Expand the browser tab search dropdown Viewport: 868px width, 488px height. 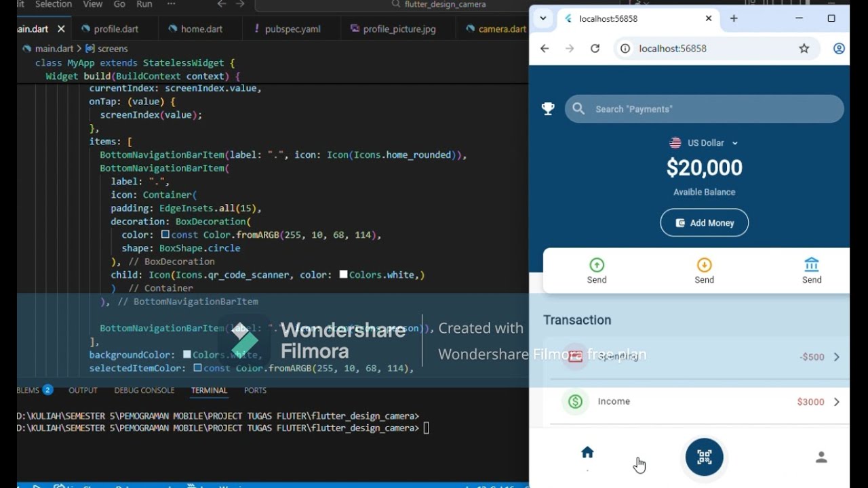[542, 18]
